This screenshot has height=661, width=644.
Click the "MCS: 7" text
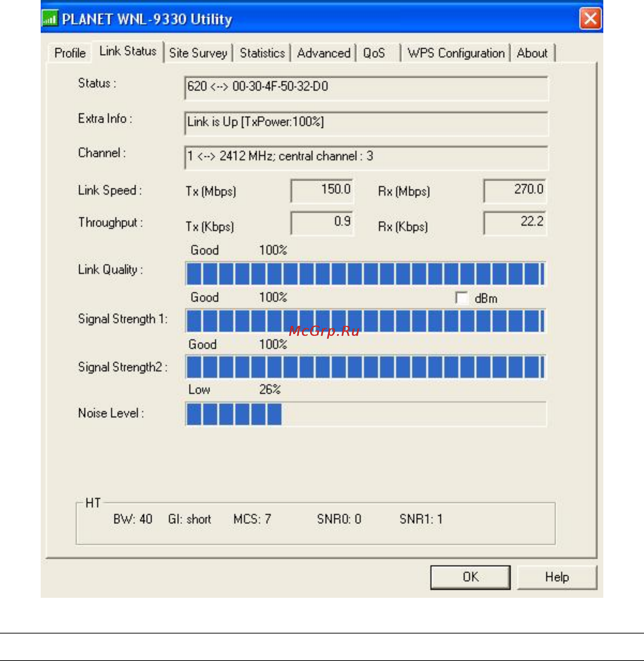pyautogui.click(x=252, y=519)
